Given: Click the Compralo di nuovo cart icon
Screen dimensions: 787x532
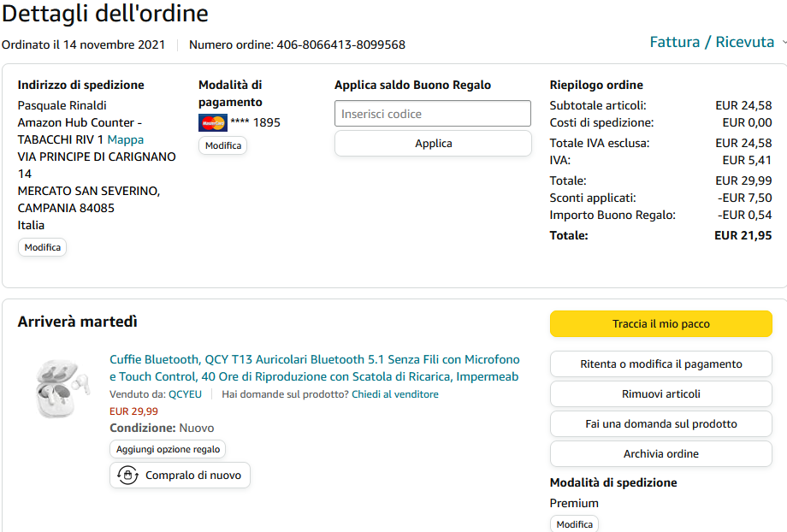Looking at the screenshot, I should click(x=128, y=476).
